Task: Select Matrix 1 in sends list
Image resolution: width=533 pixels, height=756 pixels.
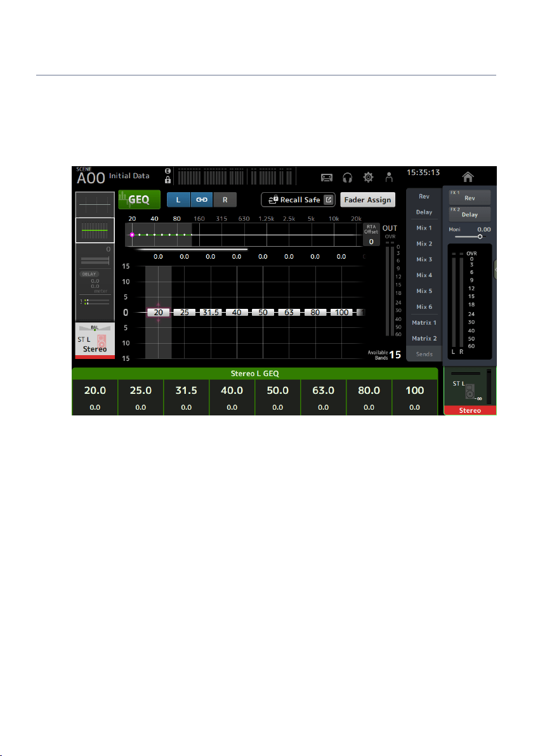Action: (x=424, y=323)
